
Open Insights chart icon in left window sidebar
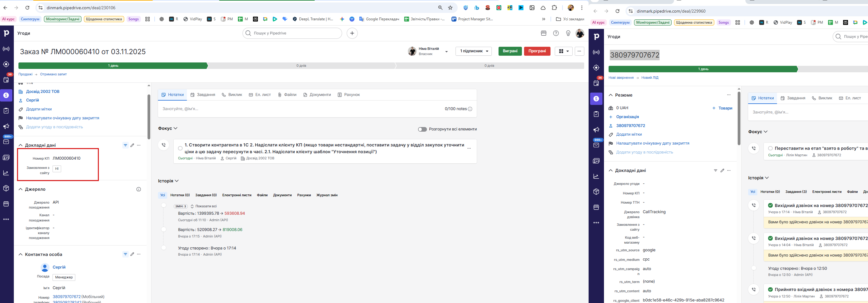point(6,173)
